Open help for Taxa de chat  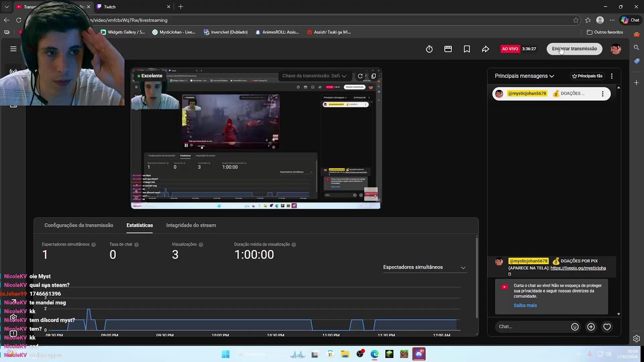[136, 244]
